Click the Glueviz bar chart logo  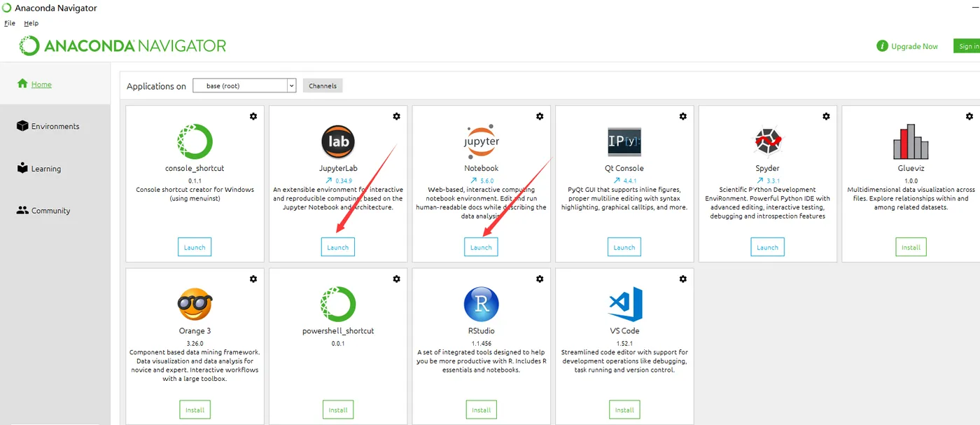[911, 142]
